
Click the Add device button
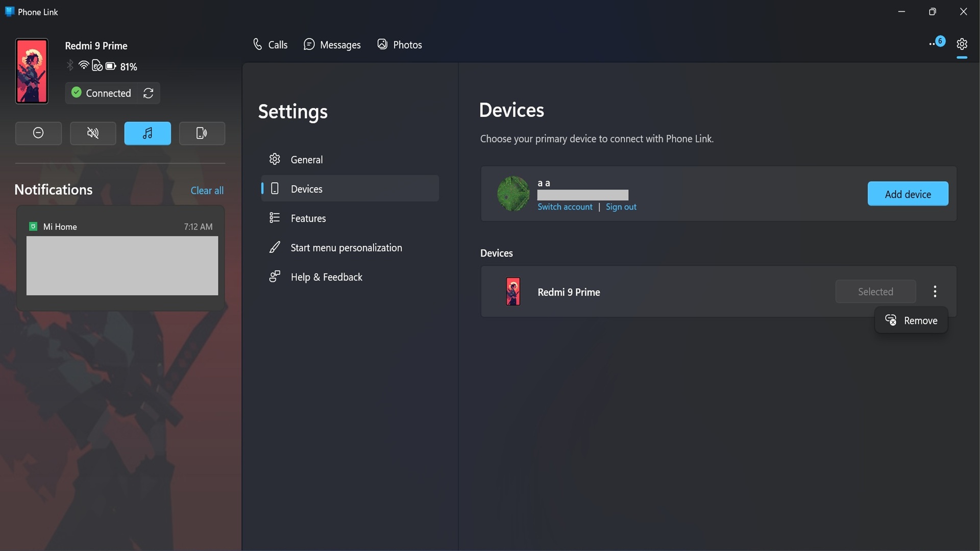908,194
